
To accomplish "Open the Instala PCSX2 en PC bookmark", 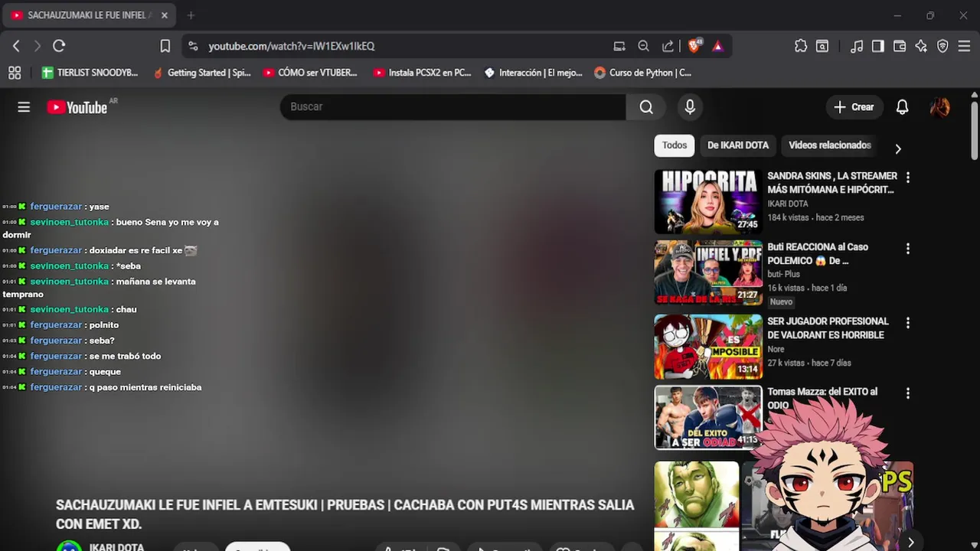I will click(x=422, y=73).
